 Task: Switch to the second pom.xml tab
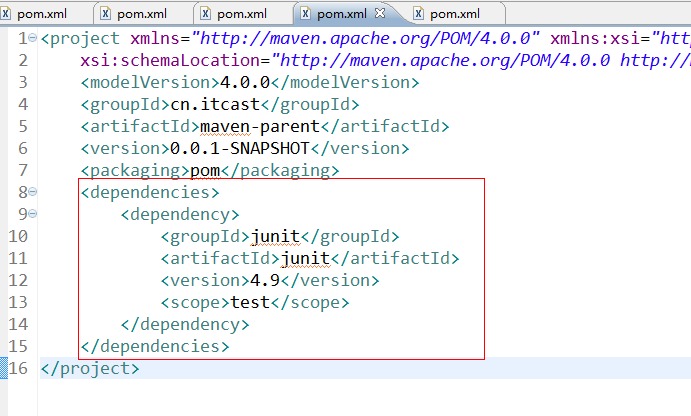coord(141,14)
